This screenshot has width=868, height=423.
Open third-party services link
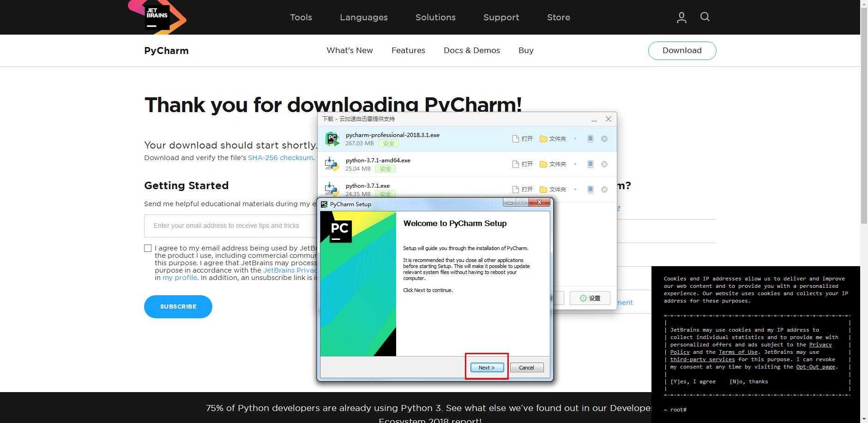pyautogui.click(x=702, y=359)
